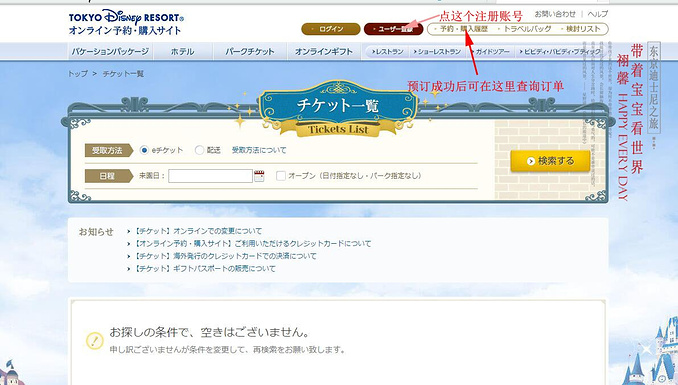
Task: Follow the トップ breadcrumb link
Action: coord(78,74)
